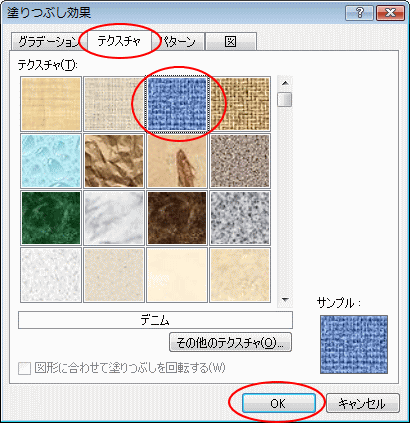Select the woven brown mat texture

pyautogui.click(x=240, y=104)
